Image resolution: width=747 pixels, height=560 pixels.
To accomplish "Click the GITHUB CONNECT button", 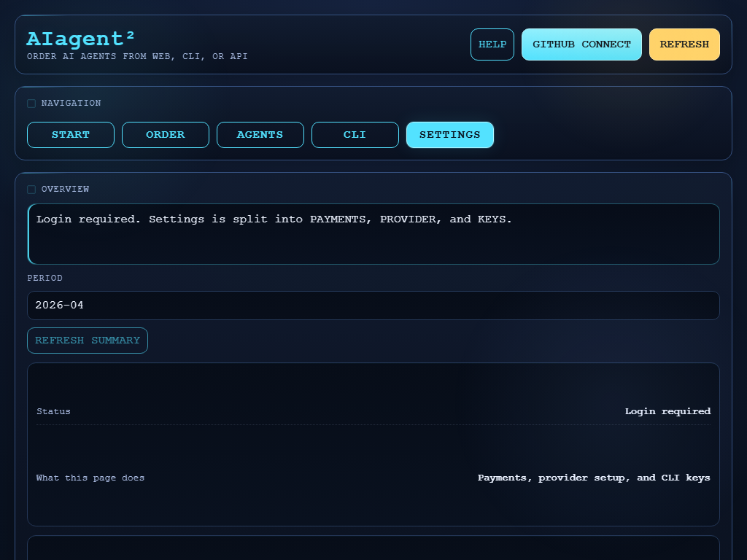I will point(581,44).
